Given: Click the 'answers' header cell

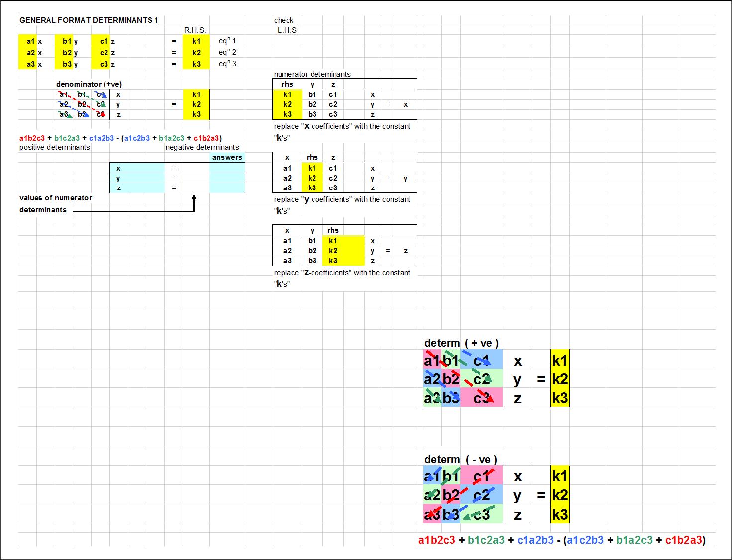Looking at the screenshot, I should [227, 157].
